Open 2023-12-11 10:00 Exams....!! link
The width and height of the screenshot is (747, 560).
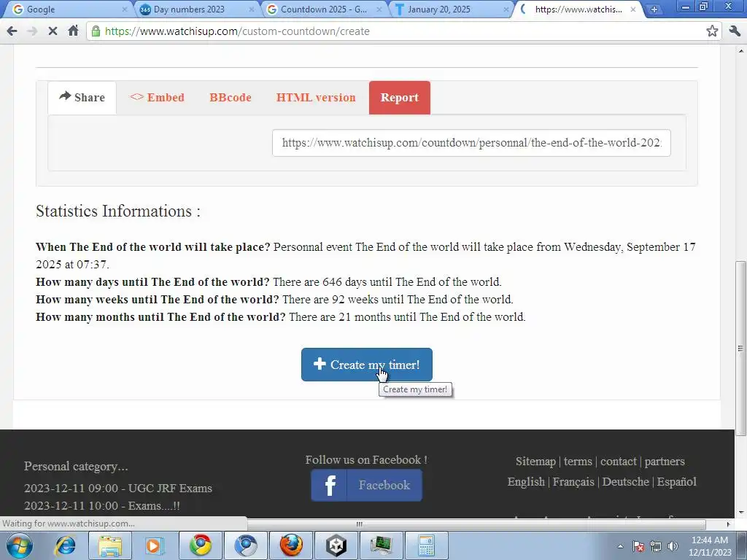(x=102, y=506)
